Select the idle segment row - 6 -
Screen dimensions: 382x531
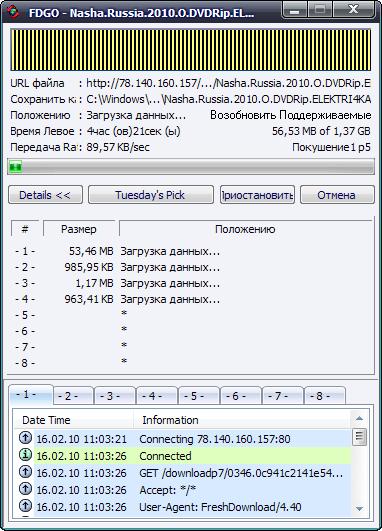tap(71, 331)
